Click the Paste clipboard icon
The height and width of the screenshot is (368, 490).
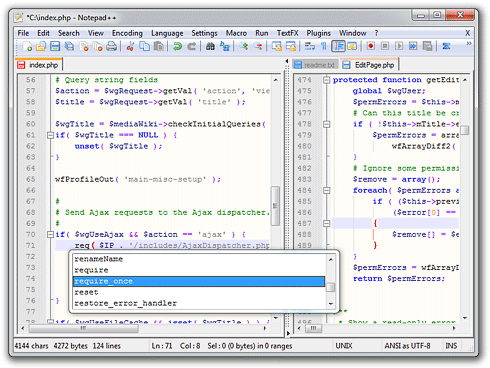pos(159,46)
